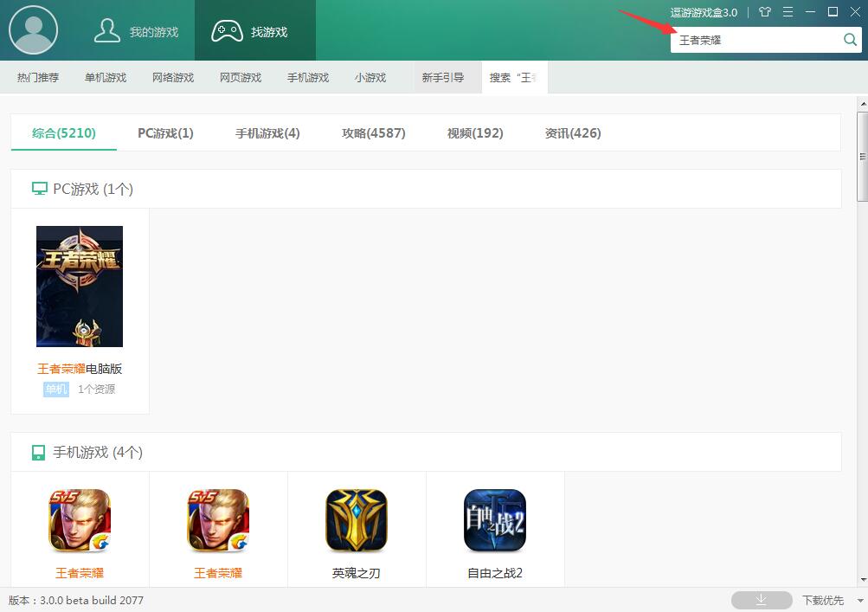Select 手机游戏(4) result filter

pos(267,133)
